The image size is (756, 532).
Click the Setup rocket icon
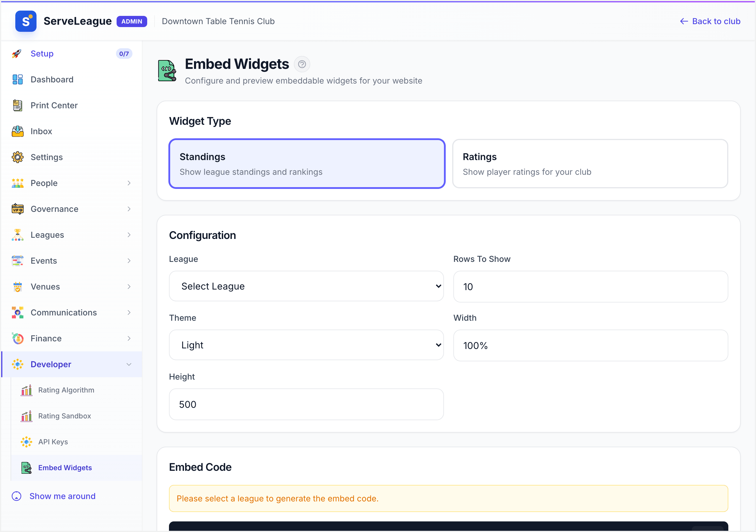pos(17,54)
